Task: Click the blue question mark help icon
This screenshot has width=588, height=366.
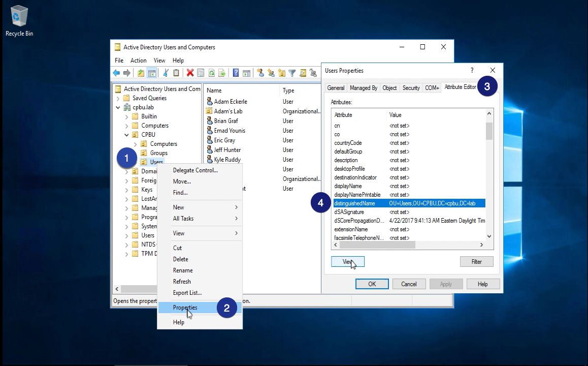Action: point(236,73)
